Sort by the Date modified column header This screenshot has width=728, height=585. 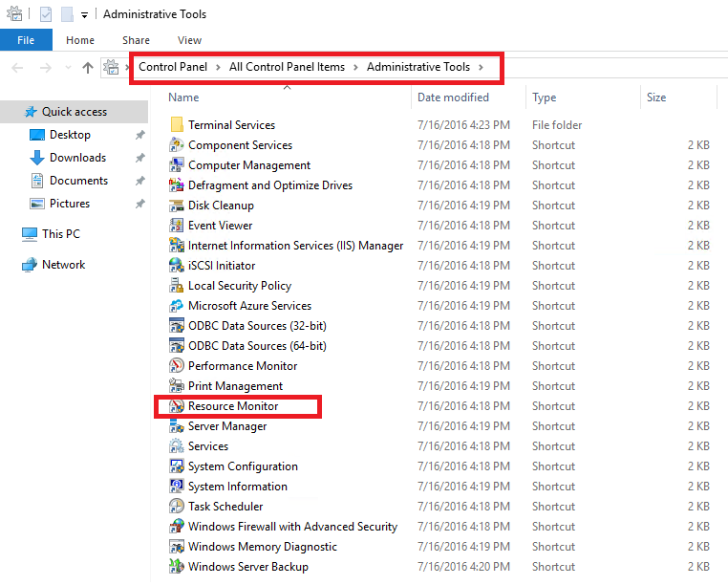click(x=453, y=97)
